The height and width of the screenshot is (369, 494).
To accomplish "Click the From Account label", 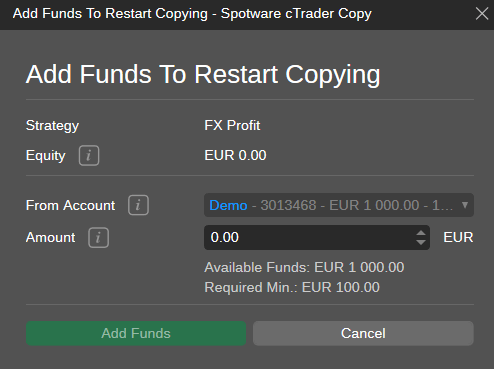I will (70, 205).
